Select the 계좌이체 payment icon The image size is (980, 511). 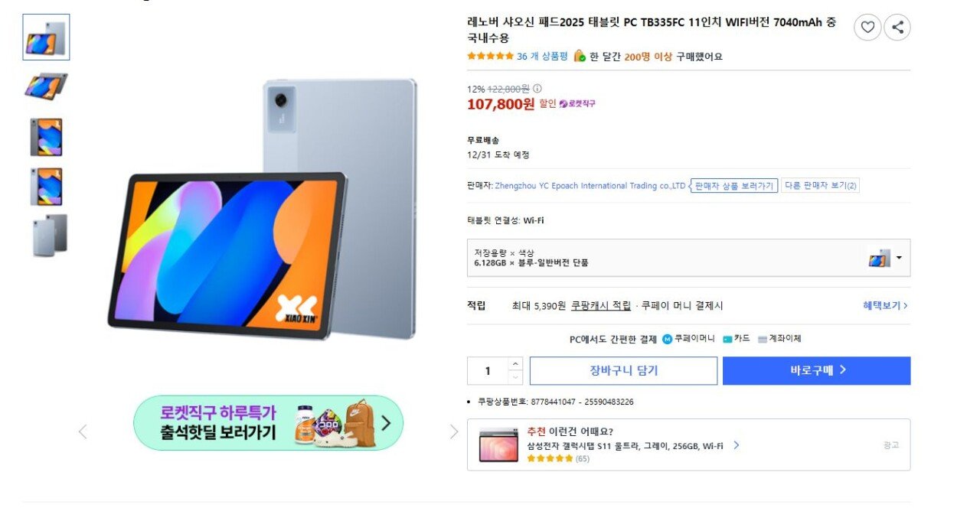click(x=762, y=339)
